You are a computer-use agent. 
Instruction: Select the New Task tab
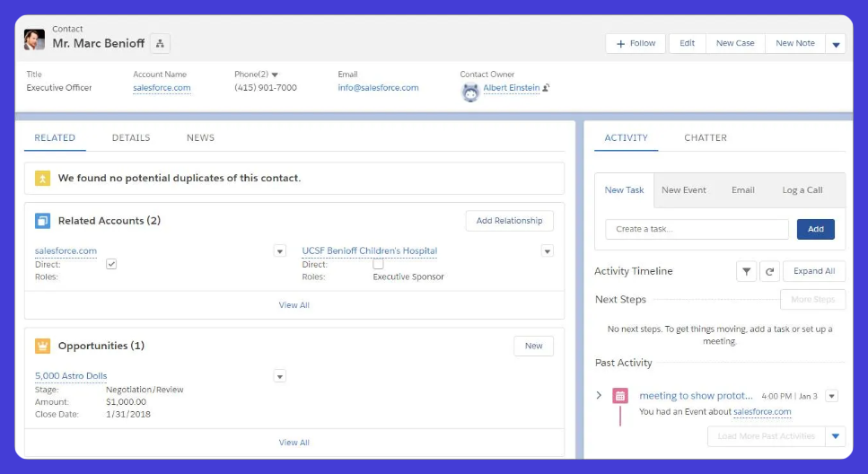(624, 190)
